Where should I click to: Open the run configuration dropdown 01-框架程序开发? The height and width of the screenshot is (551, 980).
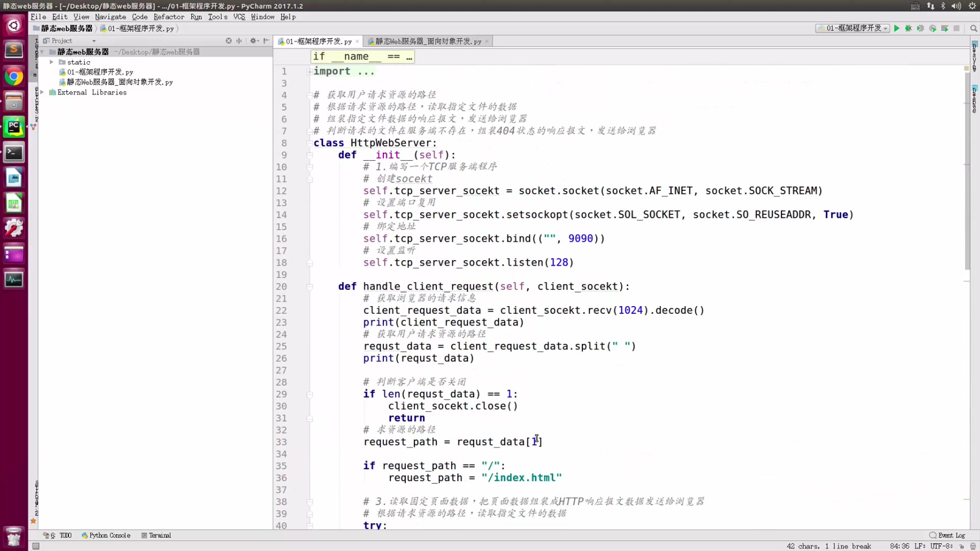851,28
